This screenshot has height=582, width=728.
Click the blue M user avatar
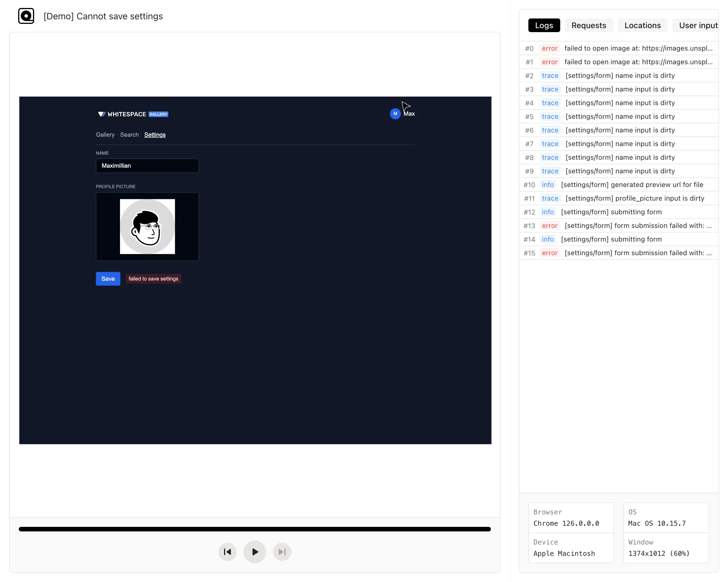click(x=395, y=114)
